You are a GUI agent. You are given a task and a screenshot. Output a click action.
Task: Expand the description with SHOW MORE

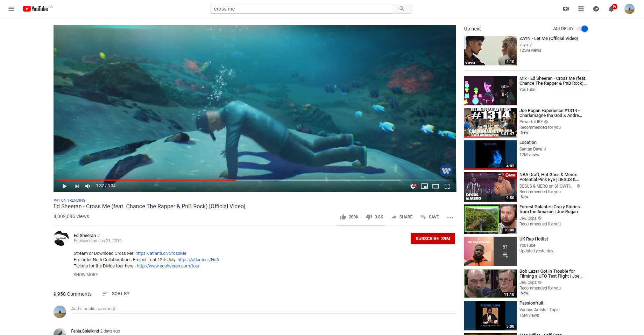pos(86,275)
